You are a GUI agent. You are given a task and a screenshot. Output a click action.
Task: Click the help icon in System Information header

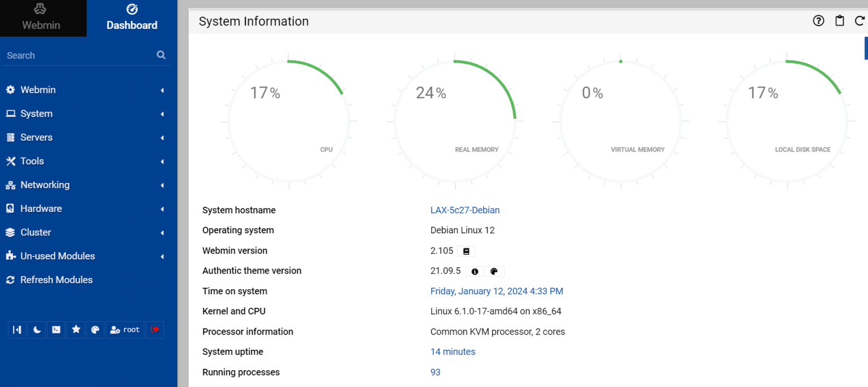pyautogui.click(x=818, y=21)
